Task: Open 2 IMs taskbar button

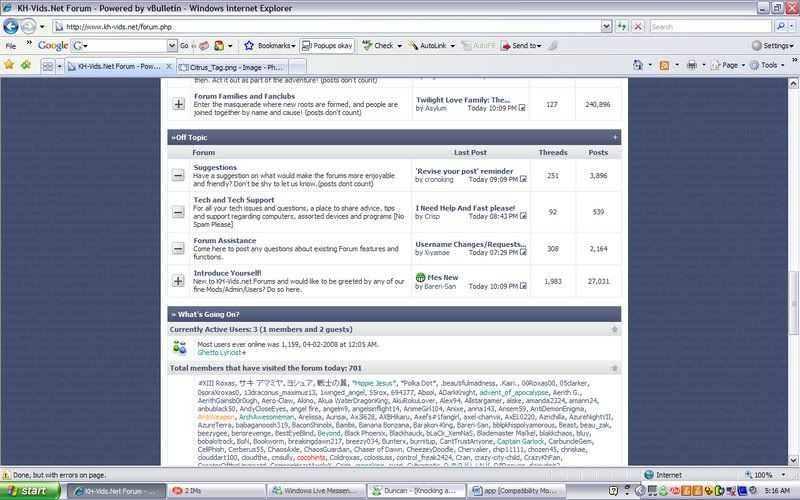Action: 217,491
